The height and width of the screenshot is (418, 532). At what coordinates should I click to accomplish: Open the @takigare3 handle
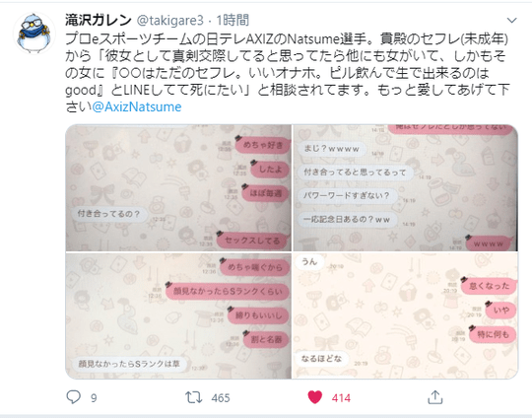coord(170,21)
